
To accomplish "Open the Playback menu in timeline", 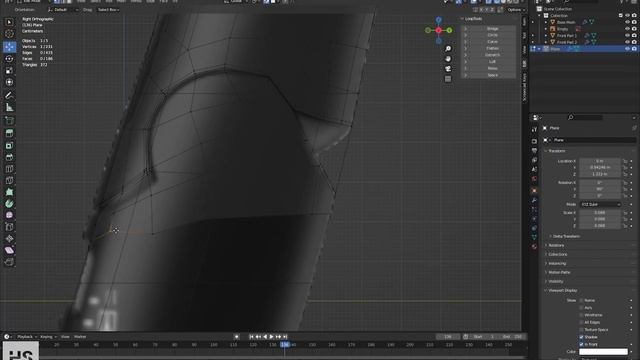I will tap(26, 337).
